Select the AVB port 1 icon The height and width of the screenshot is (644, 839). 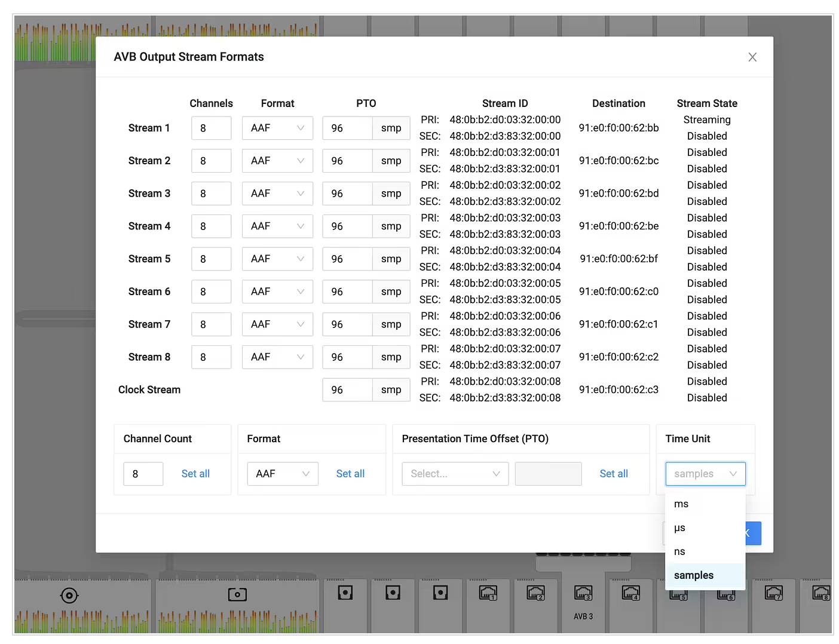pos(488,593)
